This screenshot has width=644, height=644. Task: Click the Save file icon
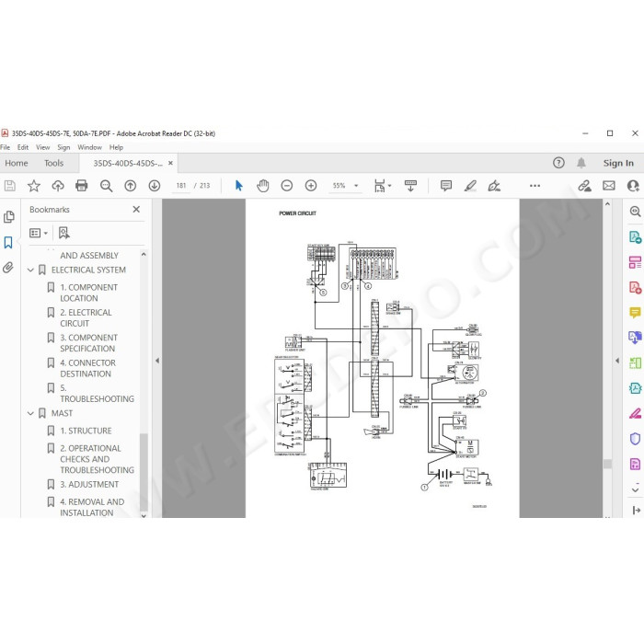(x=10, y=186)
